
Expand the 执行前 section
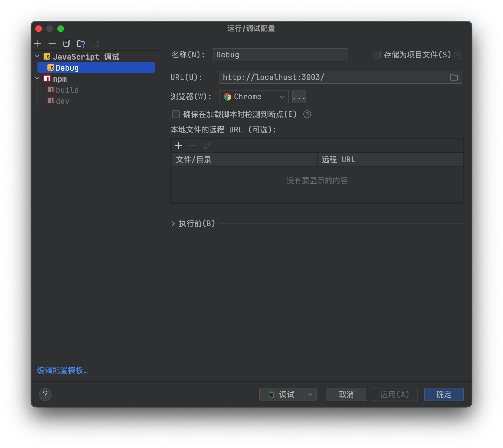(x=173, y=224)
